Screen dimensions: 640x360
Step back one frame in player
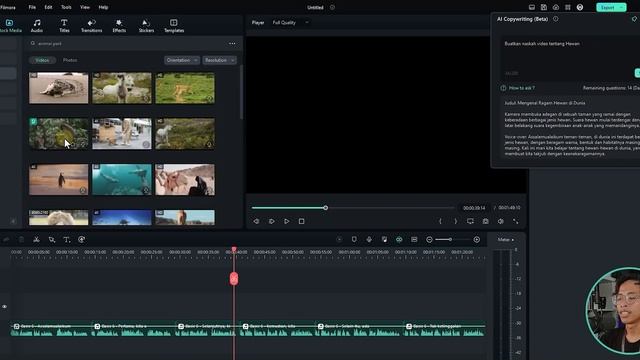pos(256,221)
